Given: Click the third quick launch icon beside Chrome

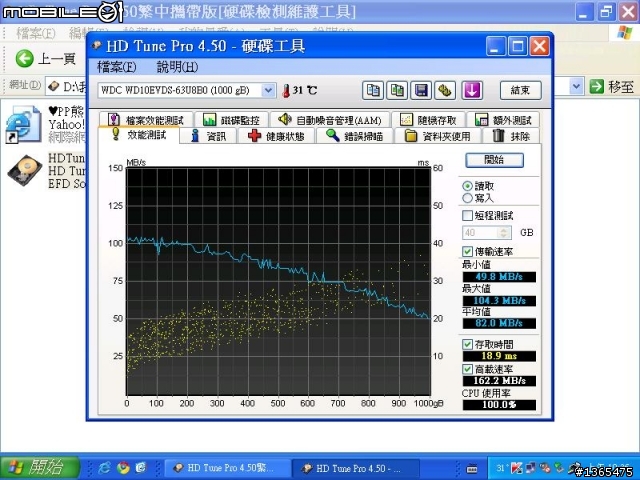Looking at the screenshot, I should [x=141, y=467].
